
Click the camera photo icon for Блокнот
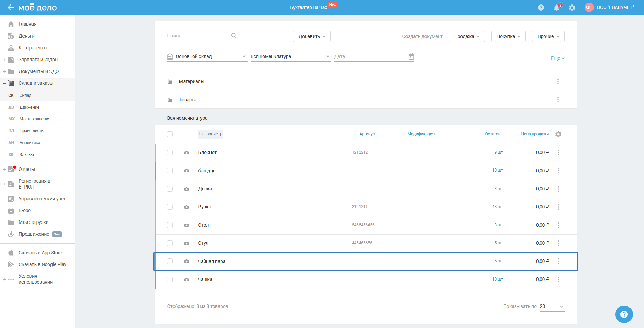pyautogui.click(x=187, y=153)
